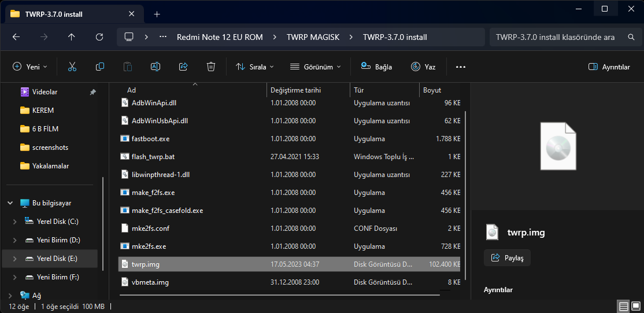The image size is (644, 313).
Task: Open chevron after TWRP MAGISK breadcrumb
Action: (x=351, y=37)
